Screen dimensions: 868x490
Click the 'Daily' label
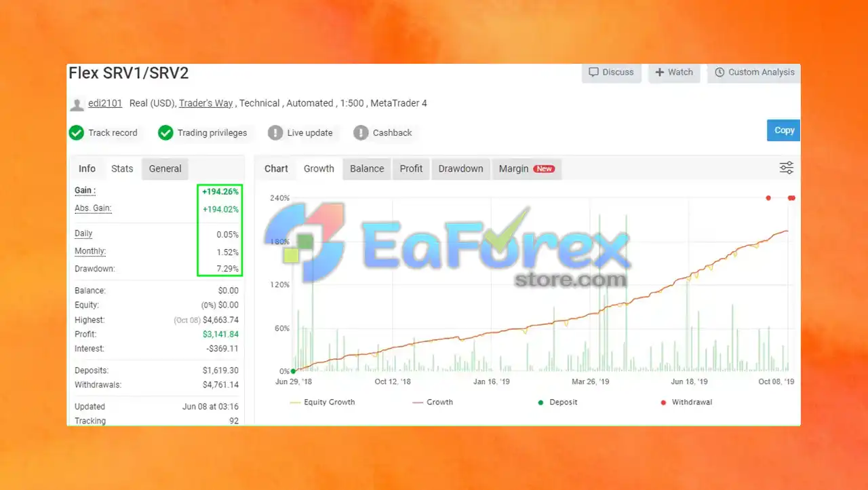click(x=83, y=233)
